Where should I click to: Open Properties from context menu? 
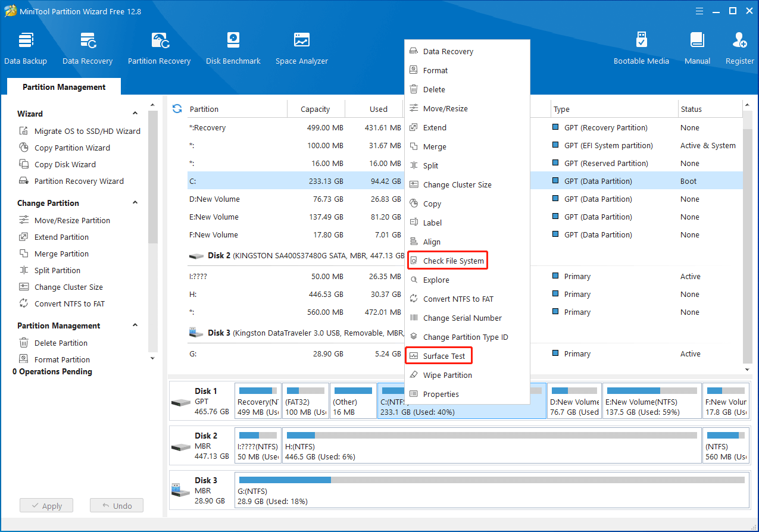coord(467,394)
